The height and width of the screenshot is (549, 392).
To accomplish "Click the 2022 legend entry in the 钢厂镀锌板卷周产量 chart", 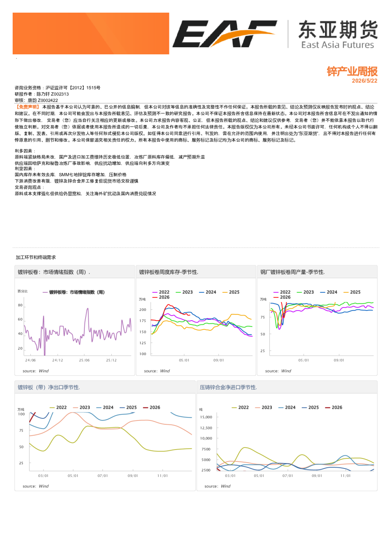I will [x=282, y=292].
